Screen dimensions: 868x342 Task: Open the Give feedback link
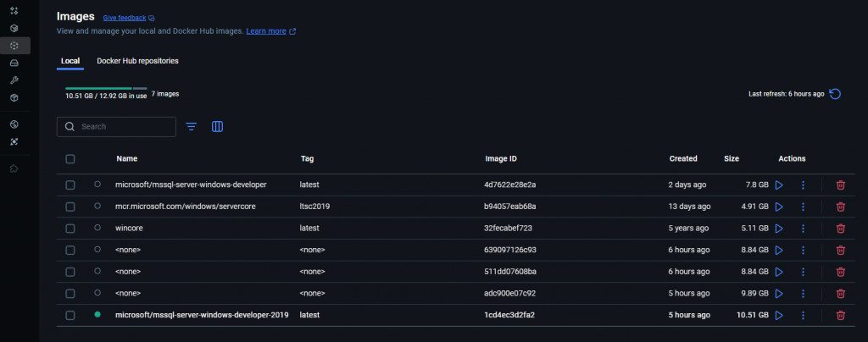click(129, 18)
